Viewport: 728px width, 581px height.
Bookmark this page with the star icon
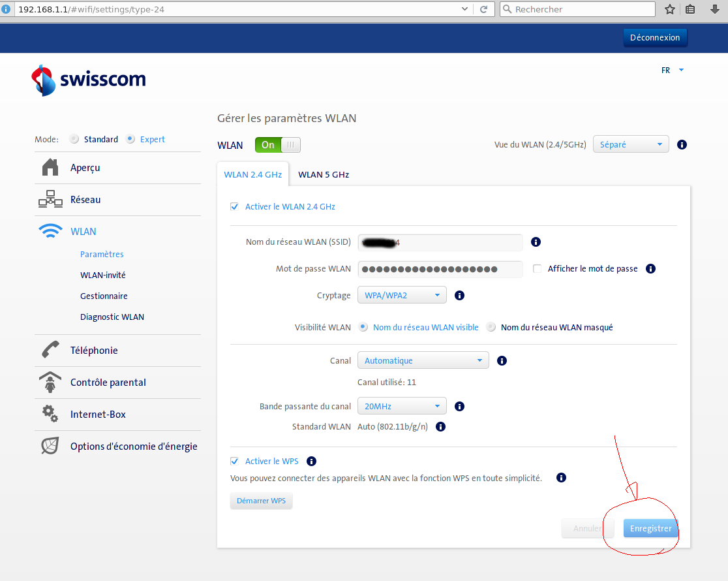pyautogui.click(x=669, y=9)
